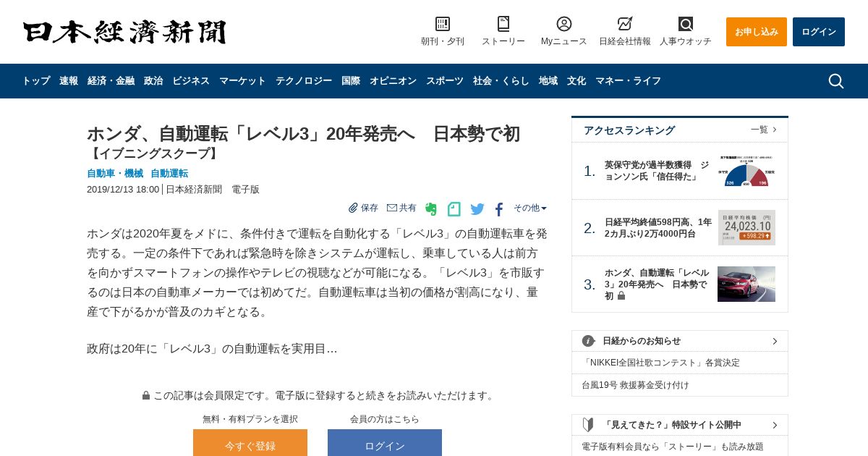This screenshot has height=456, width=868.
Task: Click the 日経からのお知らせ info icon
Action: click(589, 341)
